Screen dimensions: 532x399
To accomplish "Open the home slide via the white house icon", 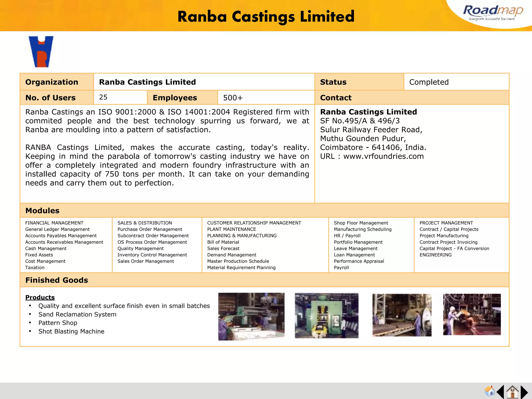I will coord(513,392).
